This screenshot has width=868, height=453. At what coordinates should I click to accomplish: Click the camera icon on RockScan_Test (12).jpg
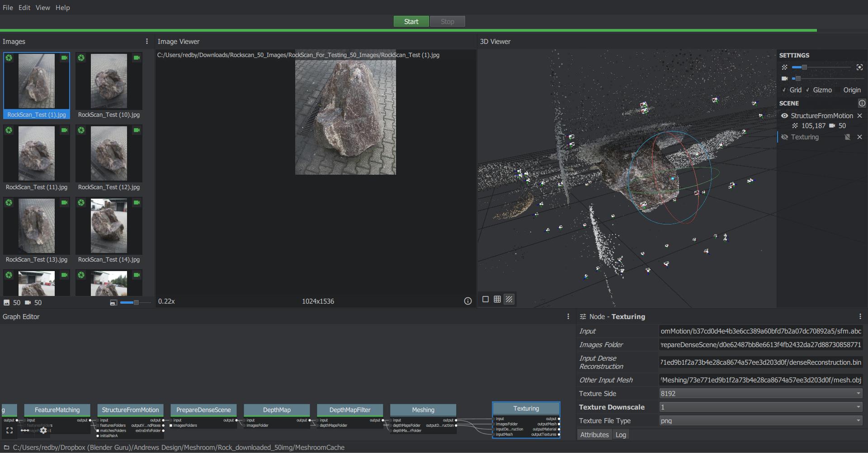tap(137, 130)
